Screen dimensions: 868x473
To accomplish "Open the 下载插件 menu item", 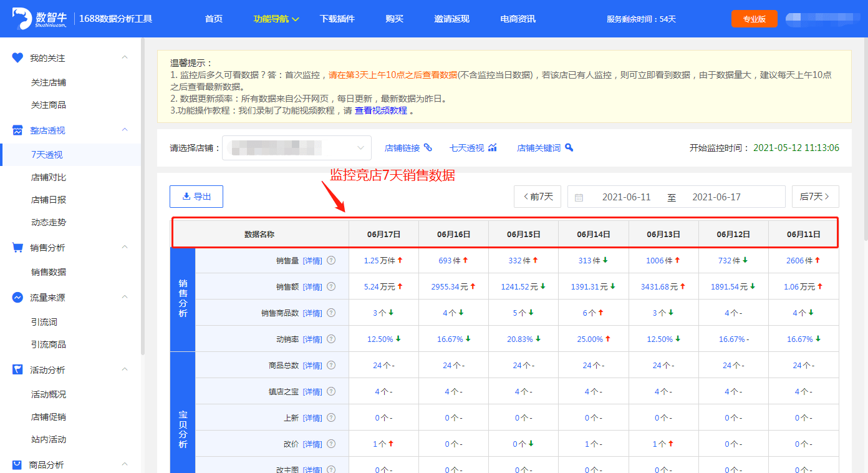I will point(337,19).
